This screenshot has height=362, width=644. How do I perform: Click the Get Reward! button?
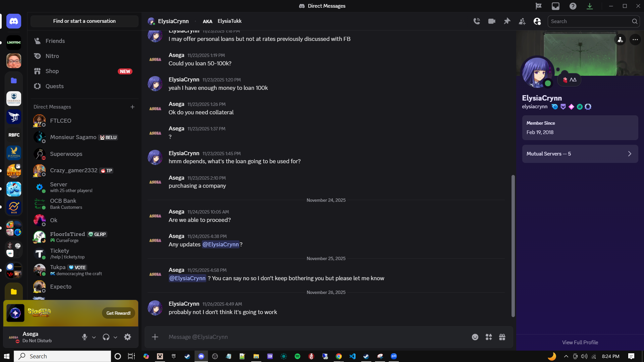coord(118,313)
